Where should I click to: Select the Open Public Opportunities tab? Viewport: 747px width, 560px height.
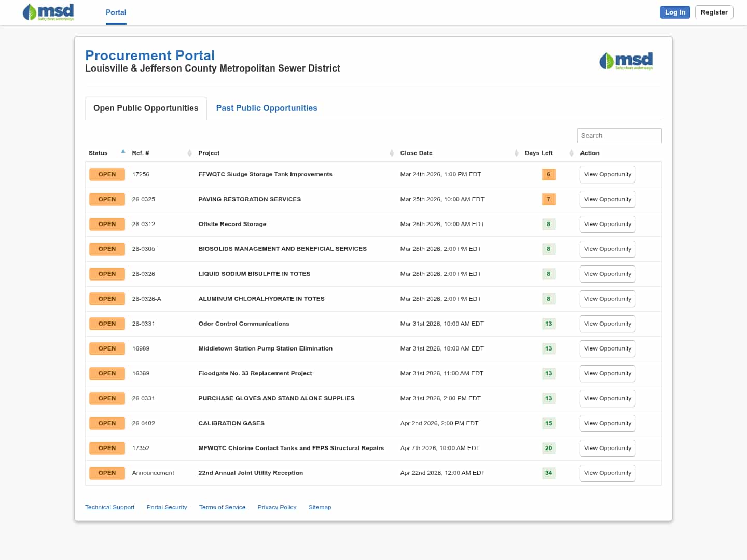point(146,108)
